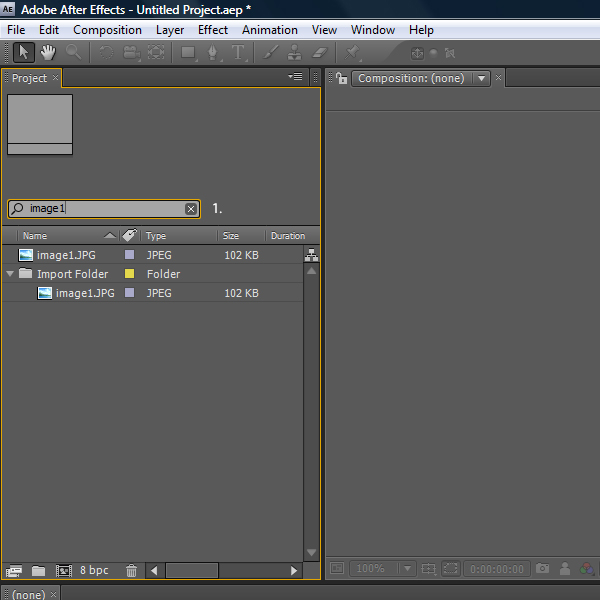600x600 pixels.
Task: Click yellow label swatch of Import Folder
Action: [x=129, y=273]
